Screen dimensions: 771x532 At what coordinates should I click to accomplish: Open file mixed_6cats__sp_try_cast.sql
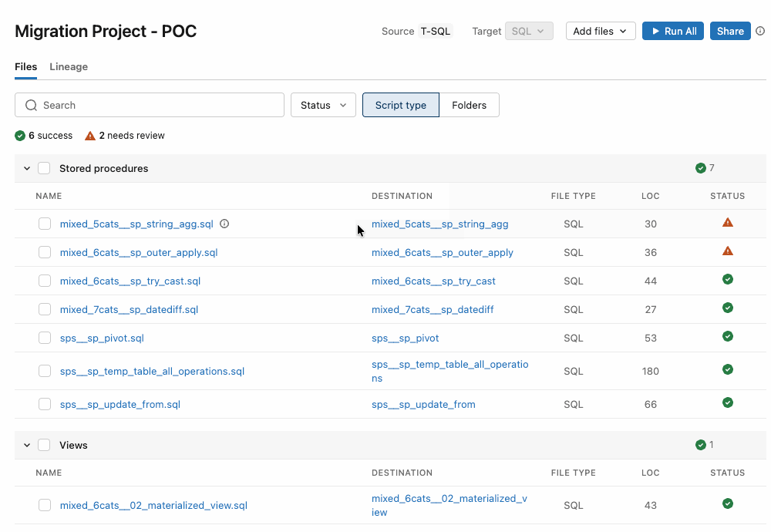130,281
